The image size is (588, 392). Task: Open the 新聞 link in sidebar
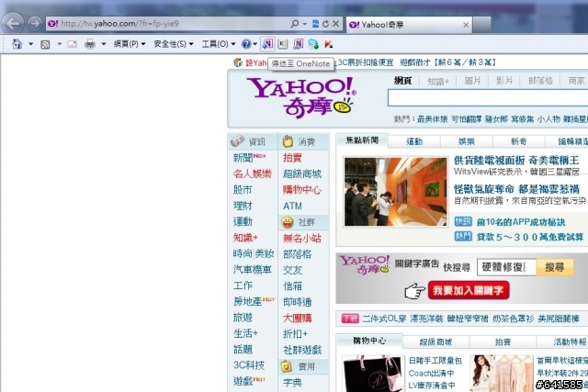click(x=243, y=158)
